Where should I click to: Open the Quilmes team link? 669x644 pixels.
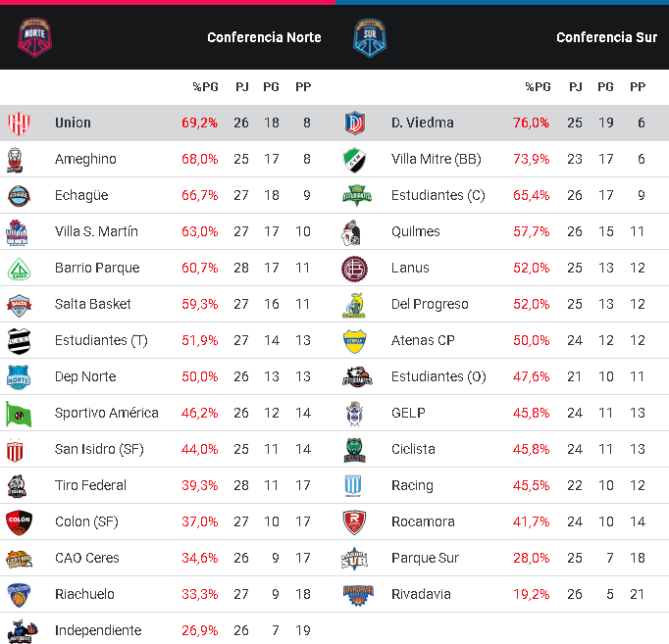click(x=415, y=231)
